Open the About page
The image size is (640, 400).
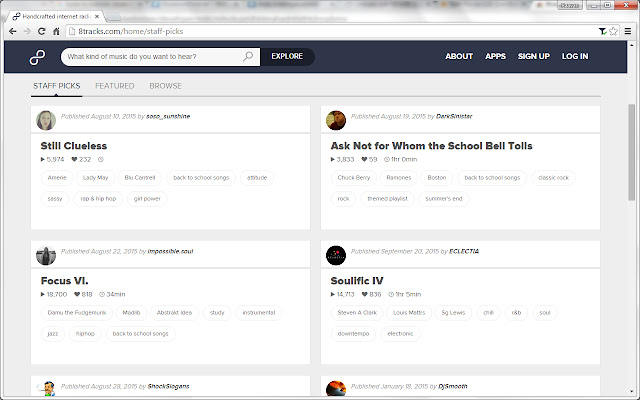(x=459, y=56)
